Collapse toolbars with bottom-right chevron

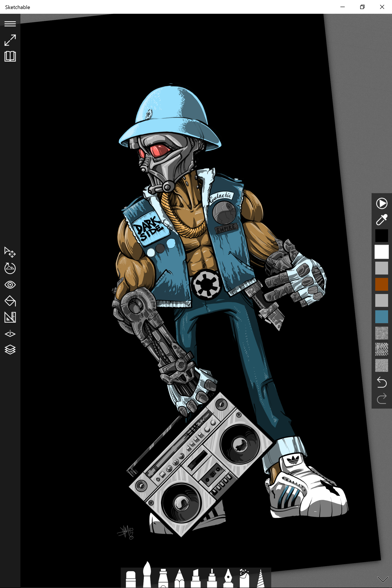[383, 579]
